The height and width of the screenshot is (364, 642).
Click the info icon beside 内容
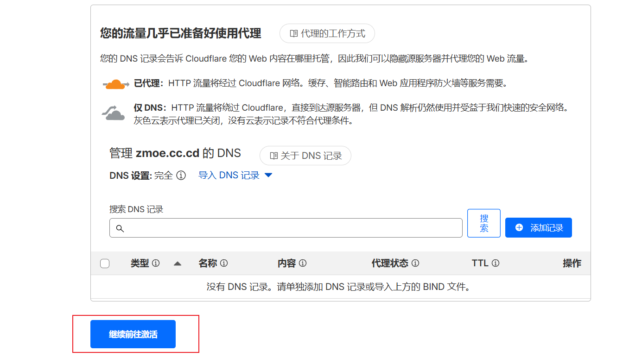pos(303,264)
